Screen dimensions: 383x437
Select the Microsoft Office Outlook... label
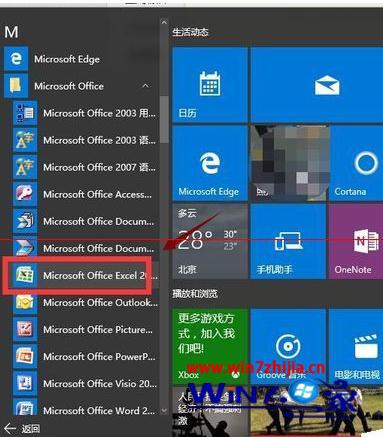tap(100, 303)
